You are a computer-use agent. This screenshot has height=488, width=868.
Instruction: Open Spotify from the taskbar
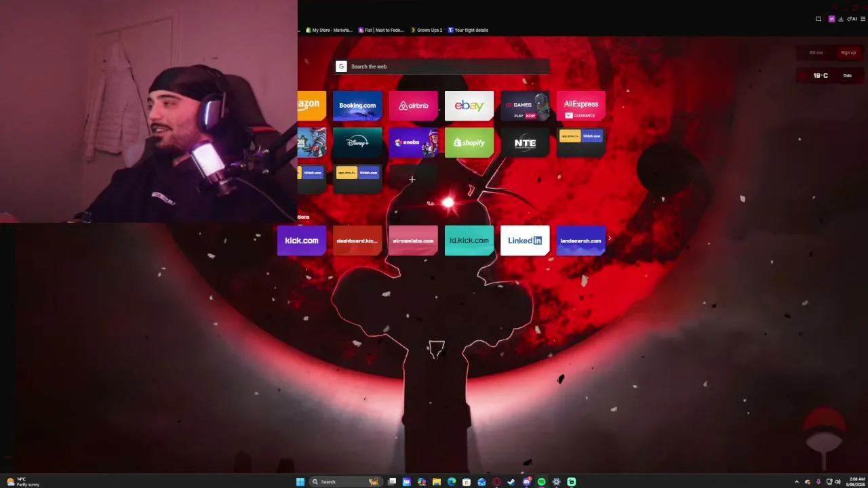coord(542,482)
